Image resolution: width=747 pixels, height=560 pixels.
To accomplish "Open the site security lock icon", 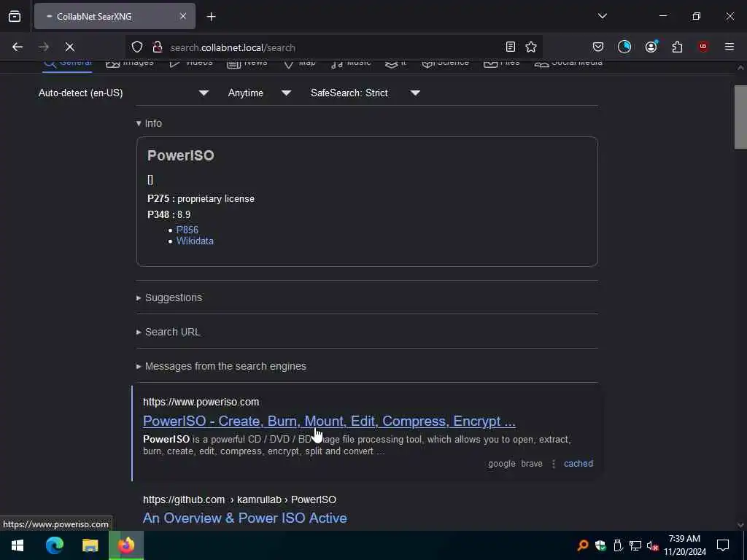I will [x=158, y=47].
